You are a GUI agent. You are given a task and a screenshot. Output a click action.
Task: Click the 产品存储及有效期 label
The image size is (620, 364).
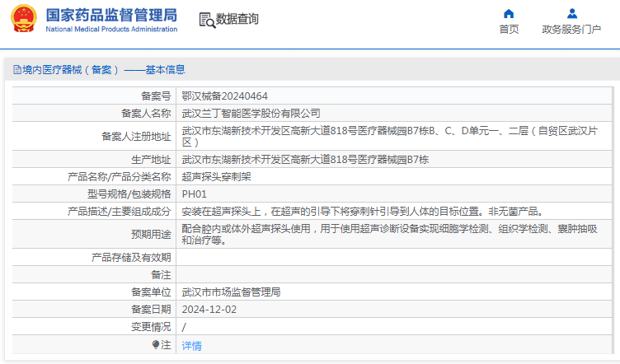131,258
